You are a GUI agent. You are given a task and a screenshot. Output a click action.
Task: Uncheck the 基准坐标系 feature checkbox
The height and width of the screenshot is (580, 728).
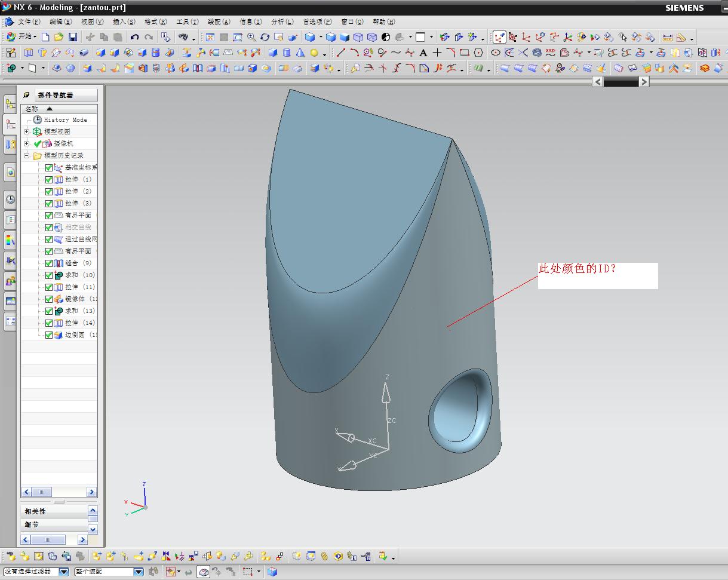point(49,168)
